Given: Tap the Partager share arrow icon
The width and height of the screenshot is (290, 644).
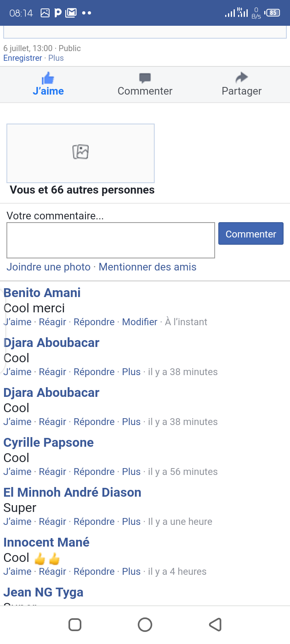Looking at the screenshot, I should click(242, 77).
